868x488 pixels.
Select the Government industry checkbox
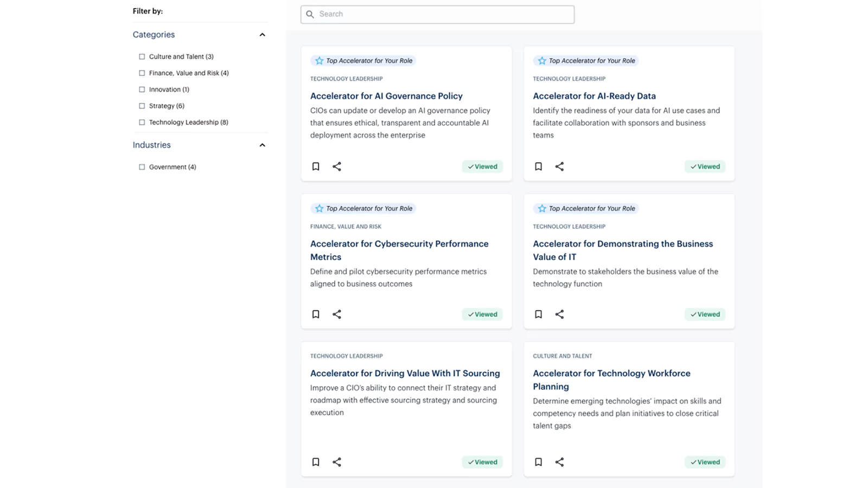[x=142, y=167]
